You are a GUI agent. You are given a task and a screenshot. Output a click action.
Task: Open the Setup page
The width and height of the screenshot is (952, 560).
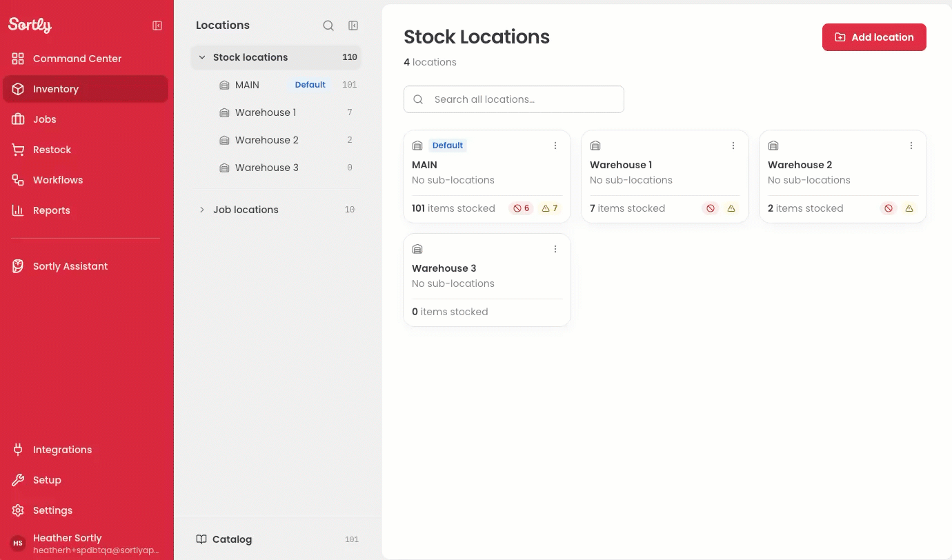[86, 480]
